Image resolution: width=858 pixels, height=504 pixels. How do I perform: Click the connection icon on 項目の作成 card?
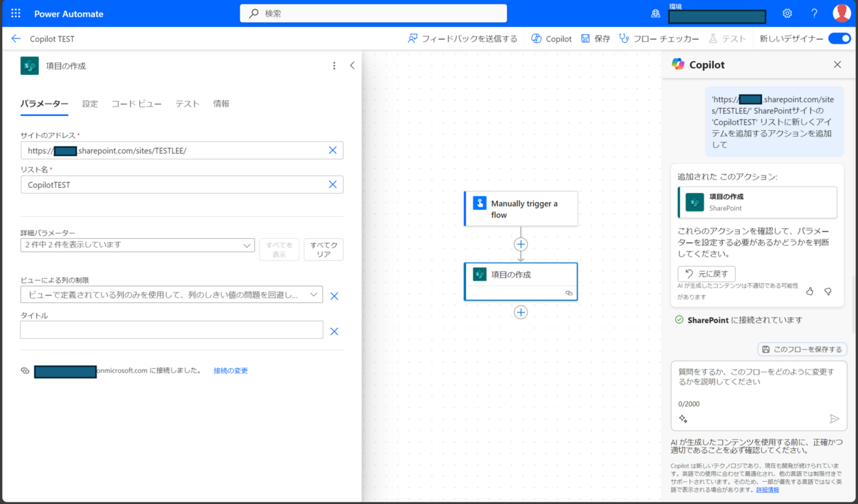click(x=568, y=293)
